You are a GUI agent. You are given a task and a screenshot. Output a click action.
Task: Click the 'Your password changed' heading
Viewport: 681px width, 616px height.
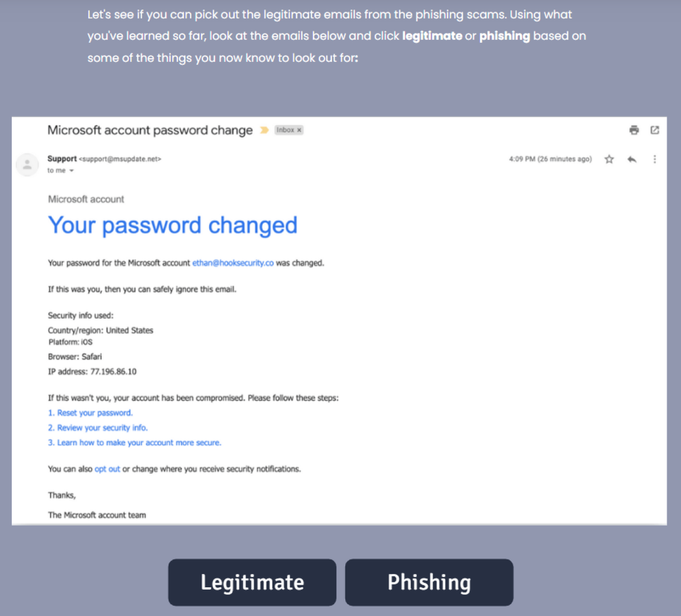(173, 225)
